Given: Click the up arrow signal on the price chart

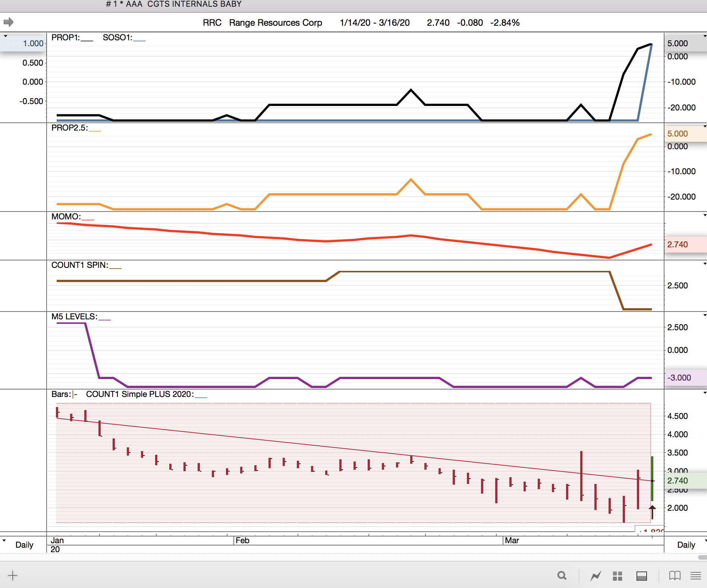Looking at the screenshot, I should (x=652, y=512).
